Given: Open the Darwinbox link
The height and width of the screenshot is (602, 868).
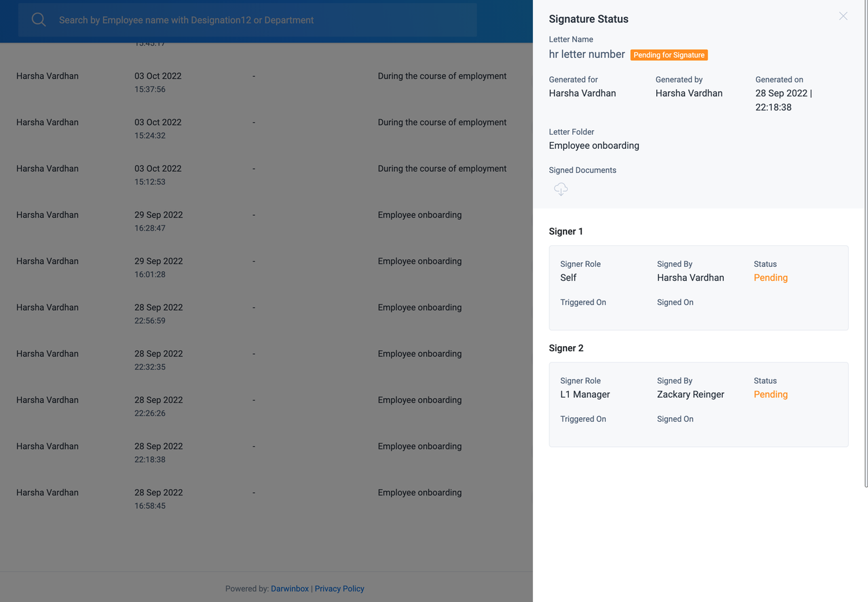Looking at the screenshot, I should pos(289,588).
